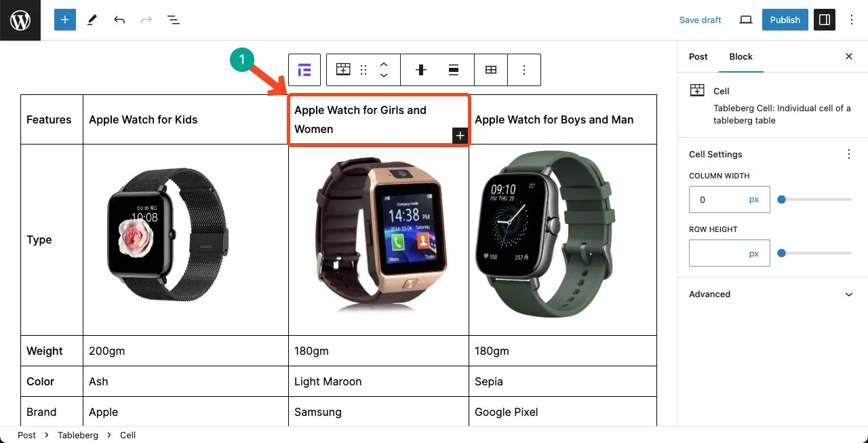
Task: Open the preview device view icon
Action: point(746,20)
